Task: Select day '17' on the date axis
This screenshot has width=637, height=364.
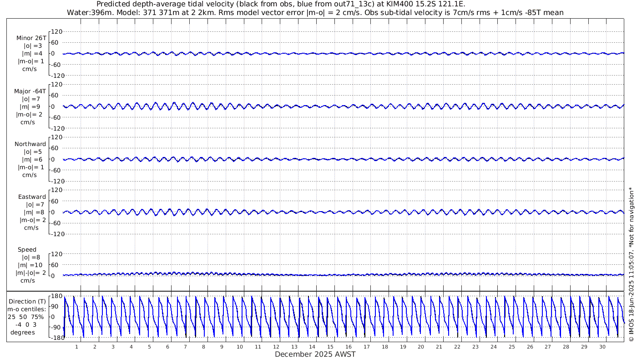Action: coord(367,347)
